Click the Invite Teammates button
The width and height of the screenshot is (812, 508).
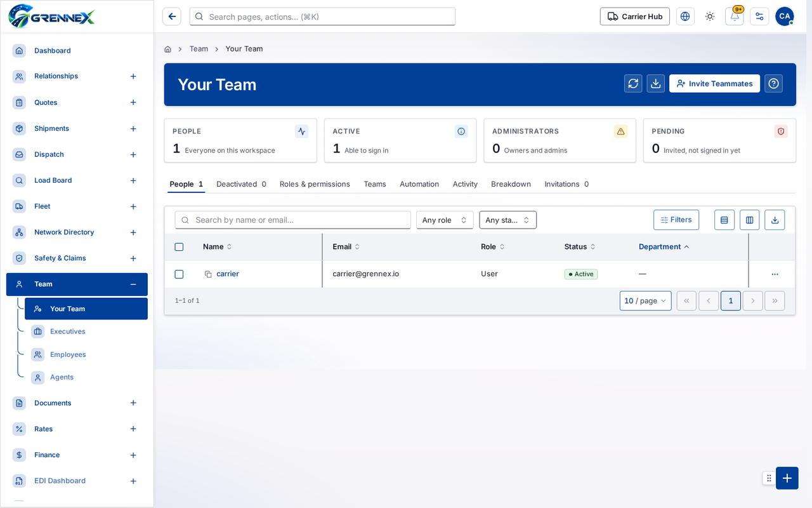pyautogui.click(x=714, y=83)
